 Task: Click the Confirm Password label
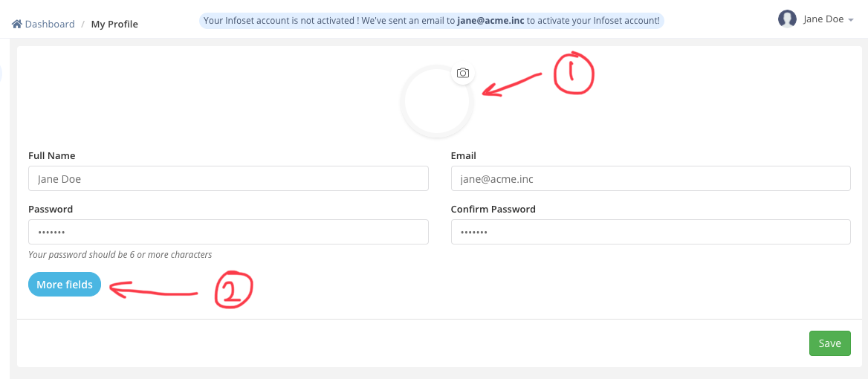(493, 209)
